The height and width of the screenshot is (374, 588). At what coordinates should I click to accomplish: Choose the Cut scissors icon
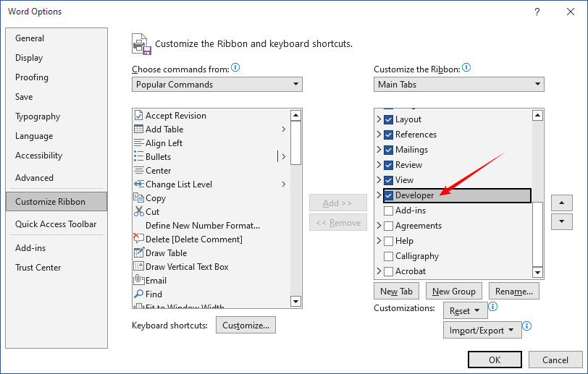click(139, 212)
